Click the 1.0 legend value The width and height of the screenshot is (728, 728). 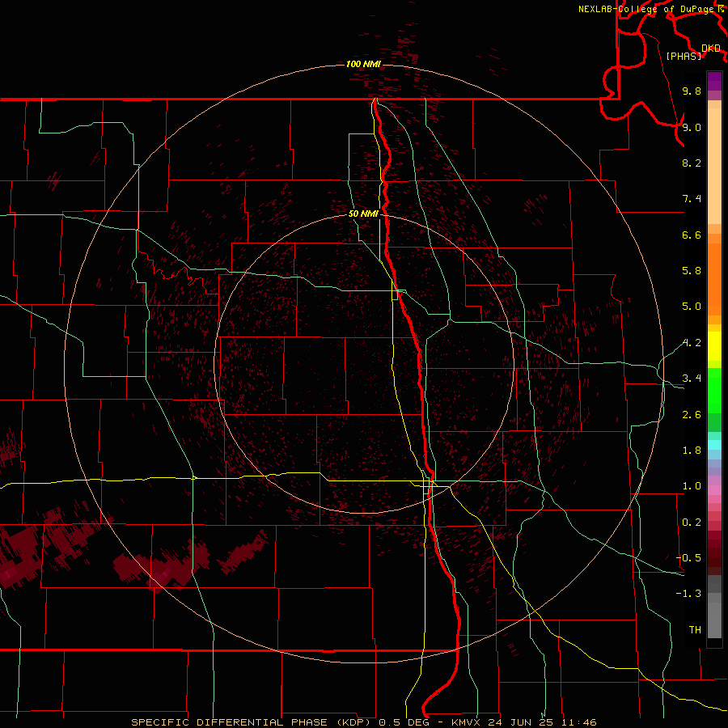(x=692, y=486)
